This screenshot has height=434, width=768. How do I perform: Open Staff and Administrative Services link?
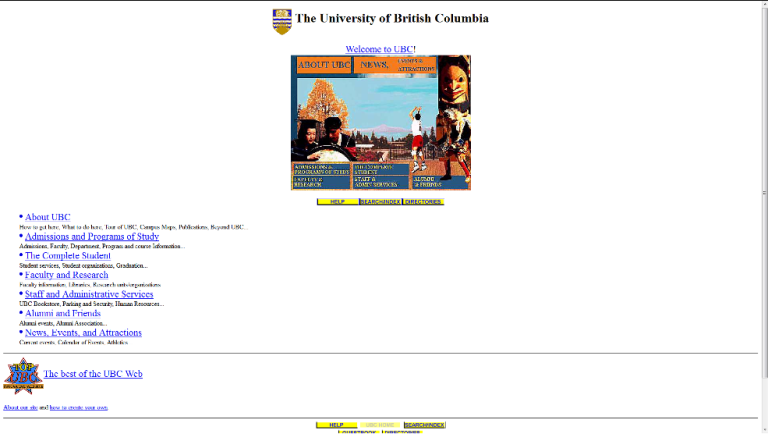tap(89, 294)
